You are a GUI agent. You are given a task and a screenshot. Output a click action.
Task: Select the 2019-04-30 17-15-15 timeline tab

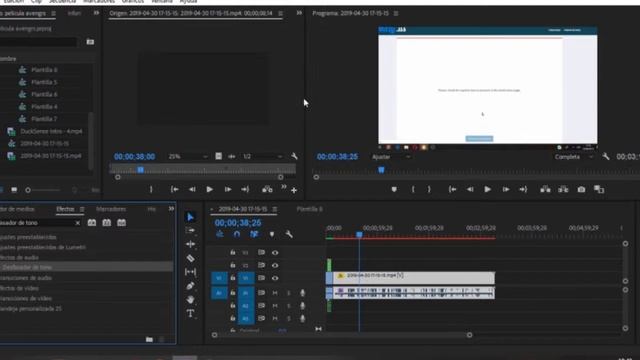click(243, 209)
